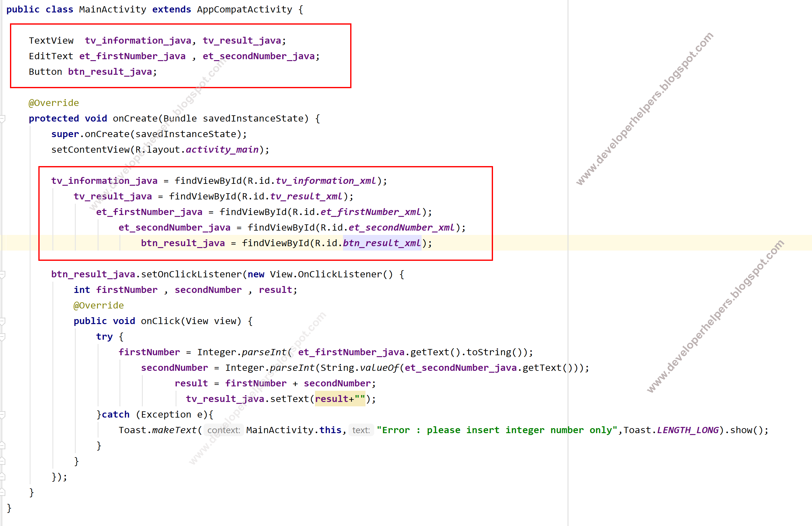
Task: Click the first @Override annotation above onCreate
Action: pyautogui.click(x=54, y=103)
